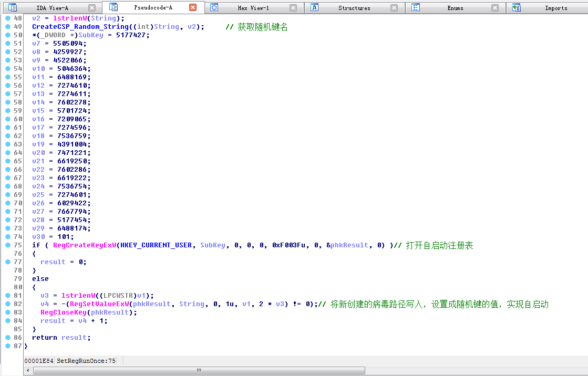The height and width of the screenshot is (376, 588).
Task: Click the scrollbar left arrow
Action: (x=28, y=370)
